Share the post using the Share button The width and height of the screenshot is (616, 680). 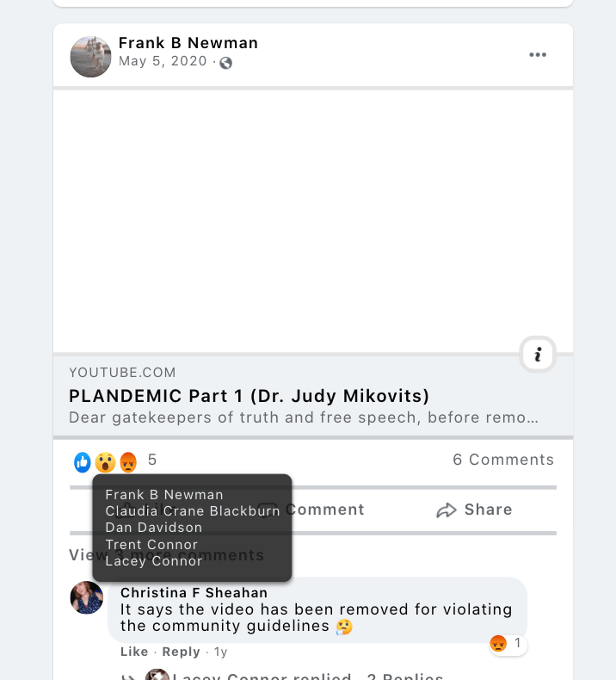[474, 510]
